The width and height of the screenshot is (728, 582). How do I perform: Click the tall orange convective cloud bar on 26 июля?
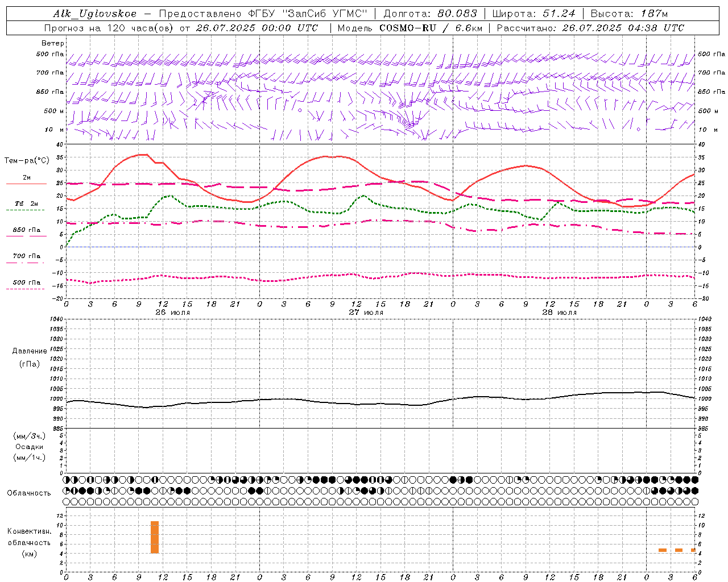[x=155, y=537]
